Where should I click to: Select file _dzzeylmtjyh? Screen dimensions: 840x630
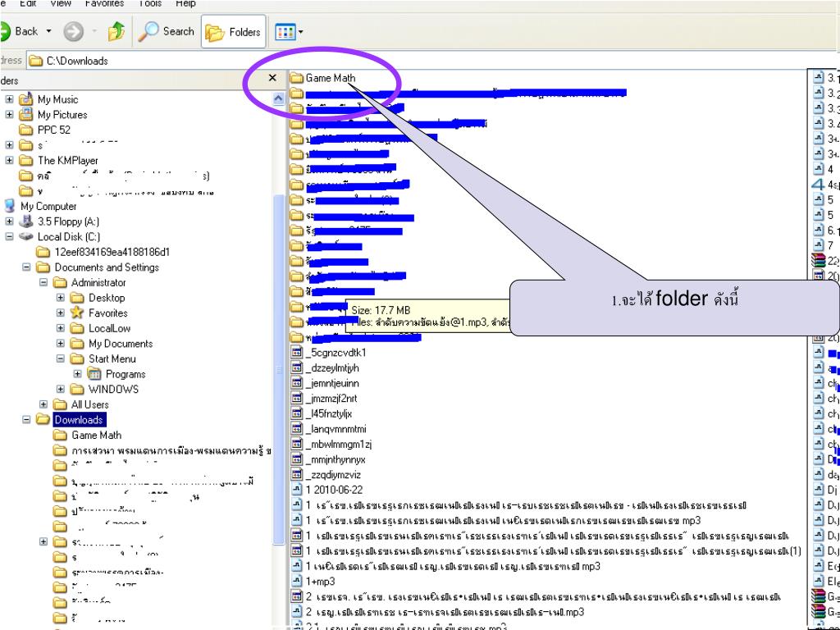[333, 368]
